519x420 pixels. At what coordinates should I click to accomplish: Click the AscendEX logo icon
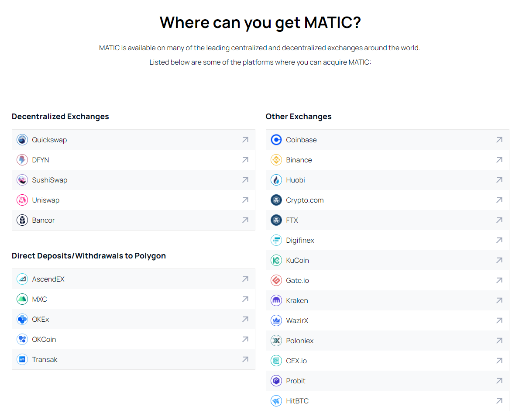[22, 279]
